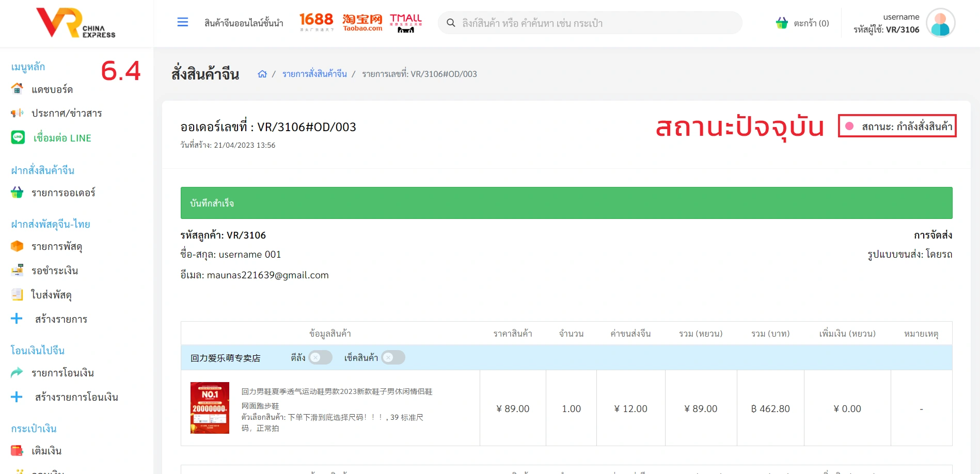Open เติมเงิน top-up wallet menu

pyautogui.click(x=46, y=451)
